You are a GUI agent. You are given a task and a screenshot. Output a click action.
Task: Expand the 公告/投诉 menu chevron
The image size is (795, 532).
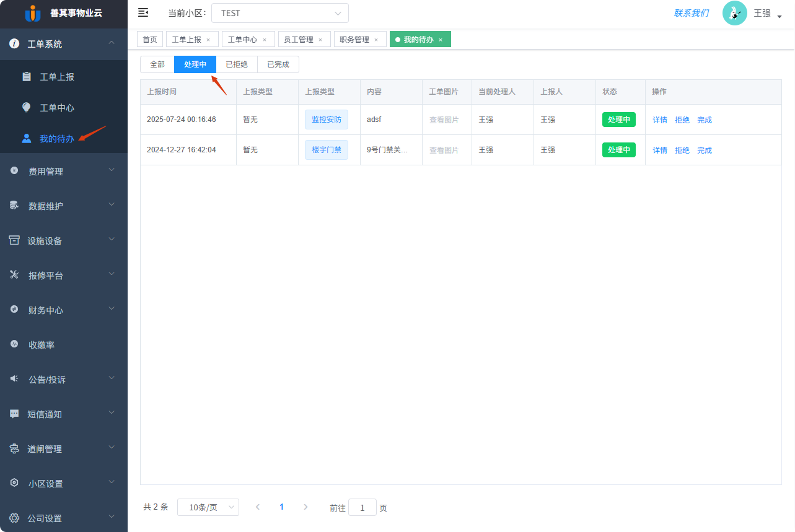tap(111, 378)
